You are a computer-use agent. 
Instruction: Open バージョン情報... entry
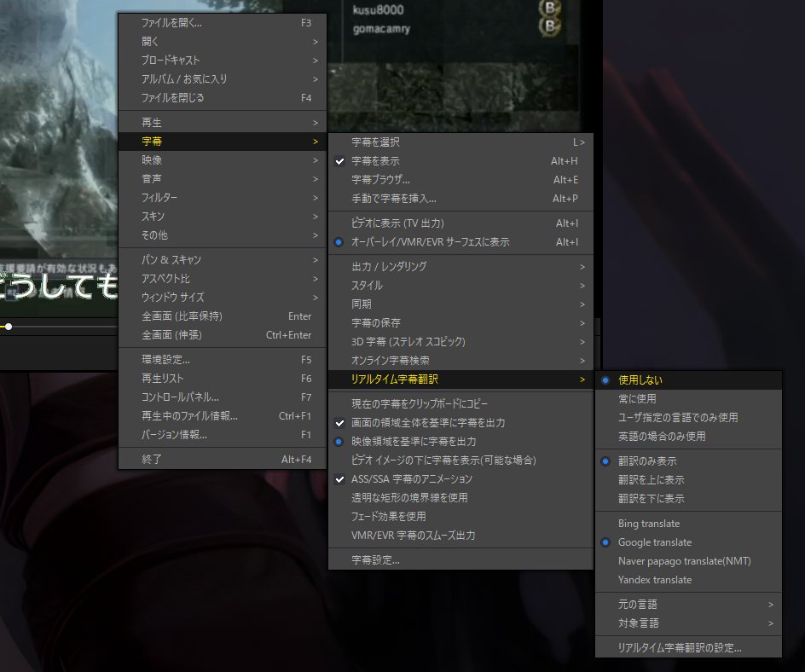[223, 435]
